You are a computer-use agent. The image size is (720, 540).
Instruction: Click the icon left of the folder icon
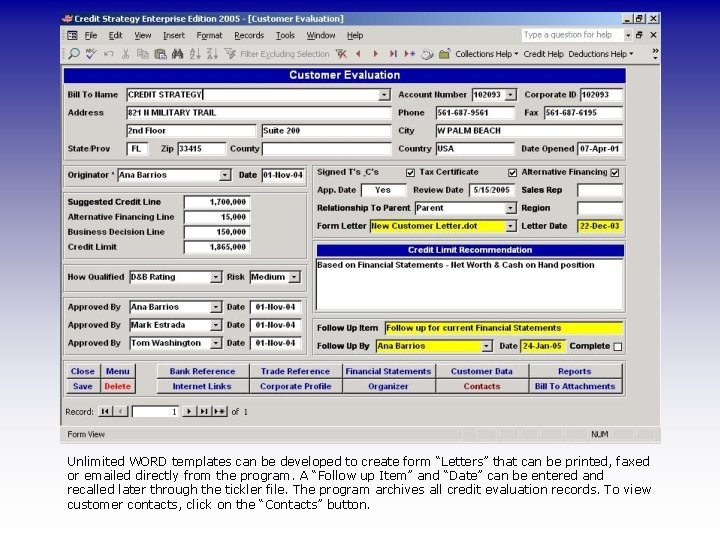click(427, 54)
